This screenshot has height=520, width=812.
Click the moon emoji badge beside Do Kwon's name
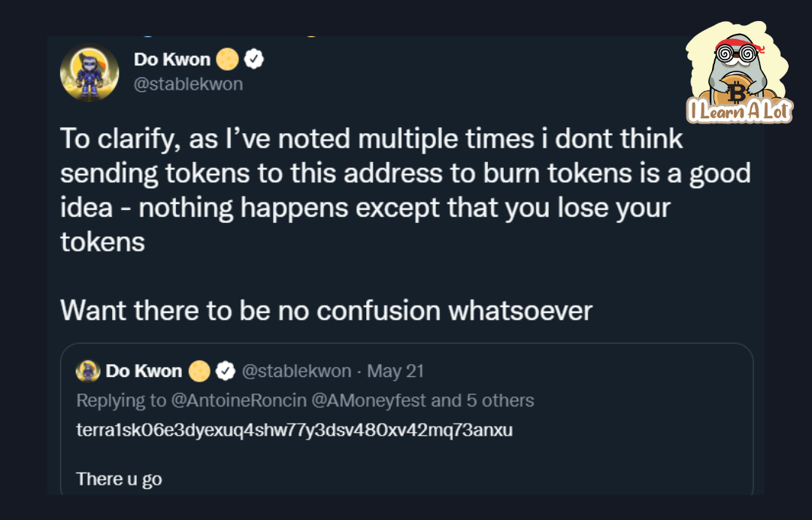226,58
